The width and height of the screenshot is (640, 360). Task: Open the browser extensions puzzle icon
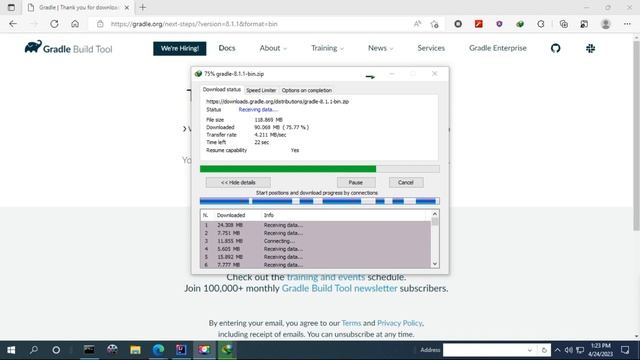(541, 24)
